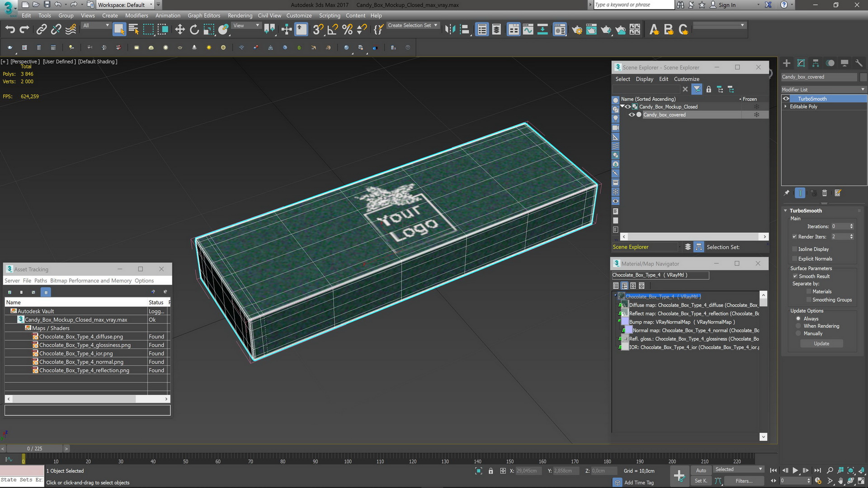
Task: Open Select by Name dialog
Action: [134, 30]
